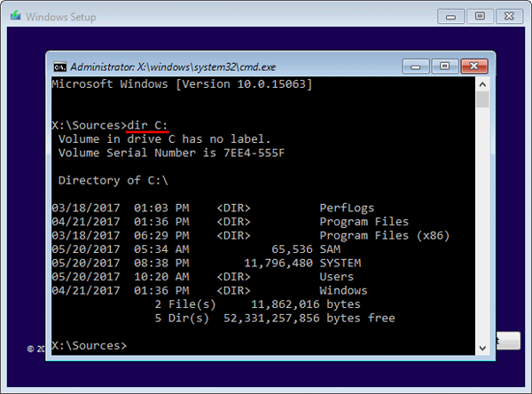The height and width of the screenshot is (394, 532).
Task: Minimize the Administrator cmd.exe window
Action: [x=417, y=67]
